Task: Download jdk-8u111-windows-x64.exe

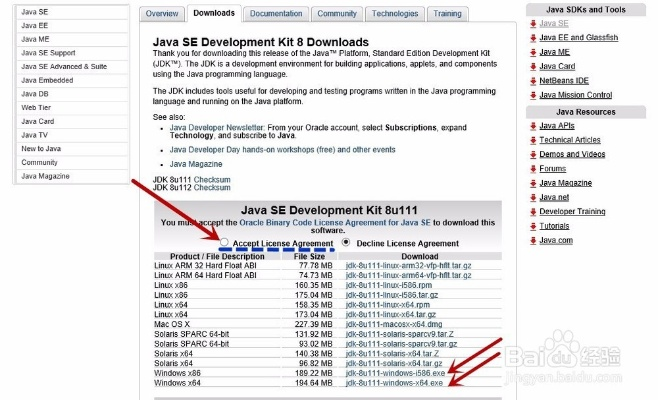Action: [394, 383]
